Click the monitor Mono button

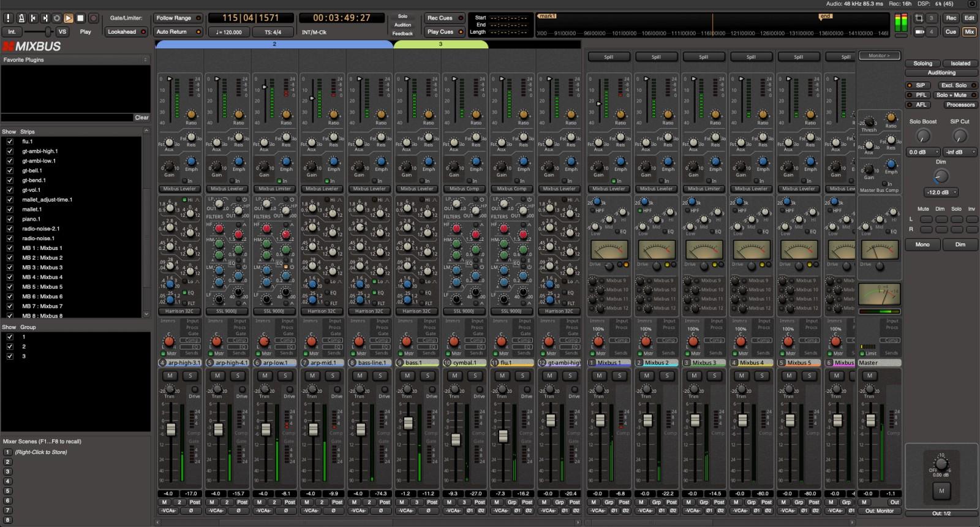pyautogui.click(x=922, y=245)
